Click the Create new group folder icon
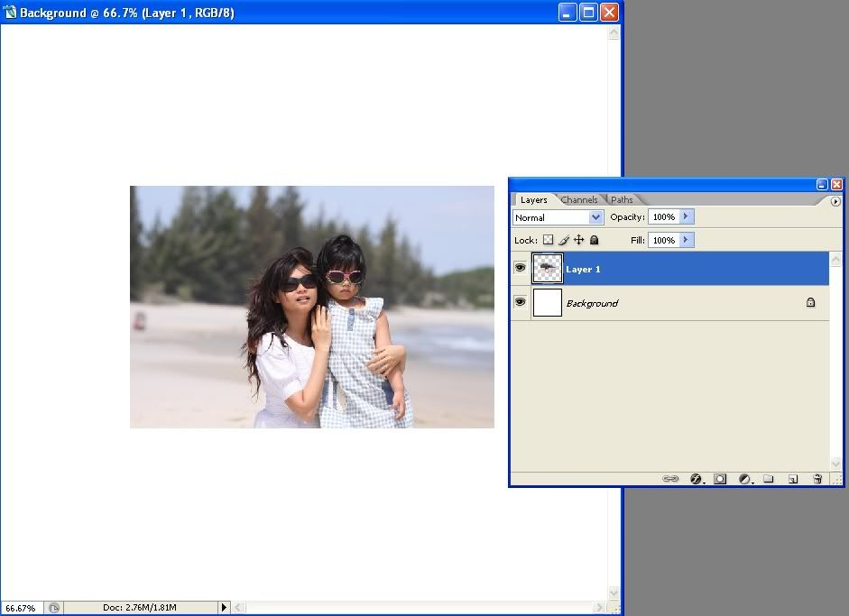Viewport: 849px width, 616px height. pos(769,479)
